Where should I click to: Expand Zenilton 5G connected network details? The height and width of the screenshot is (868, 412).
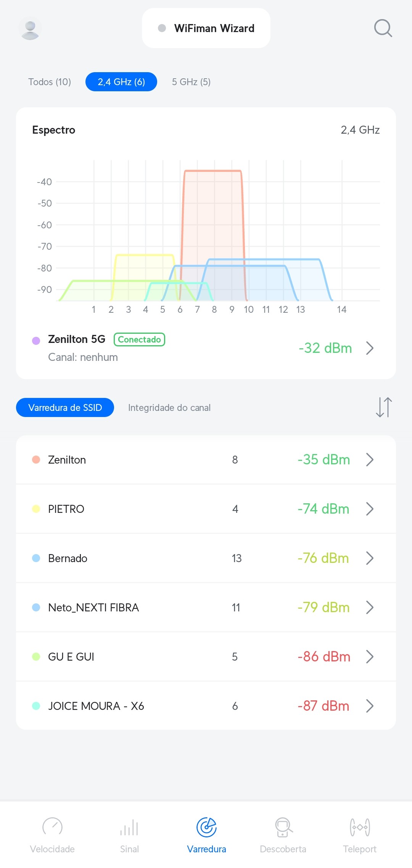coord(369,348)
